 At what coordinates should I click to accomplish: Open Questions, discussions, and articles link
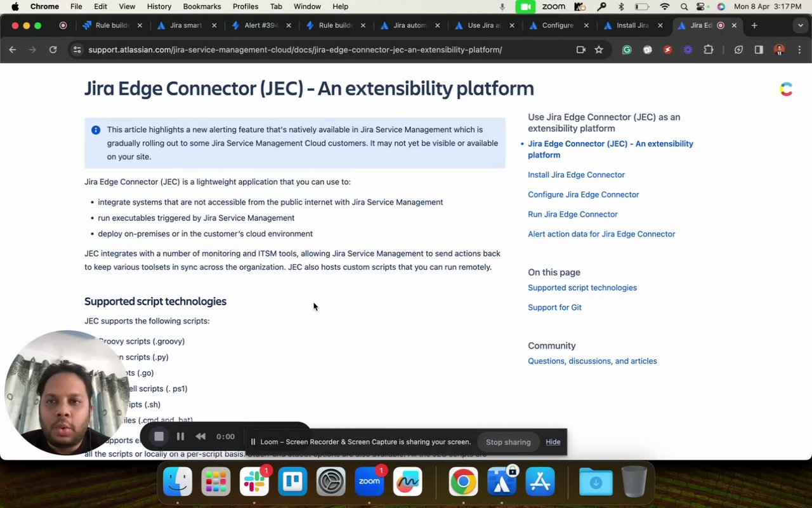pyautogui.click(x=592, y=361)
